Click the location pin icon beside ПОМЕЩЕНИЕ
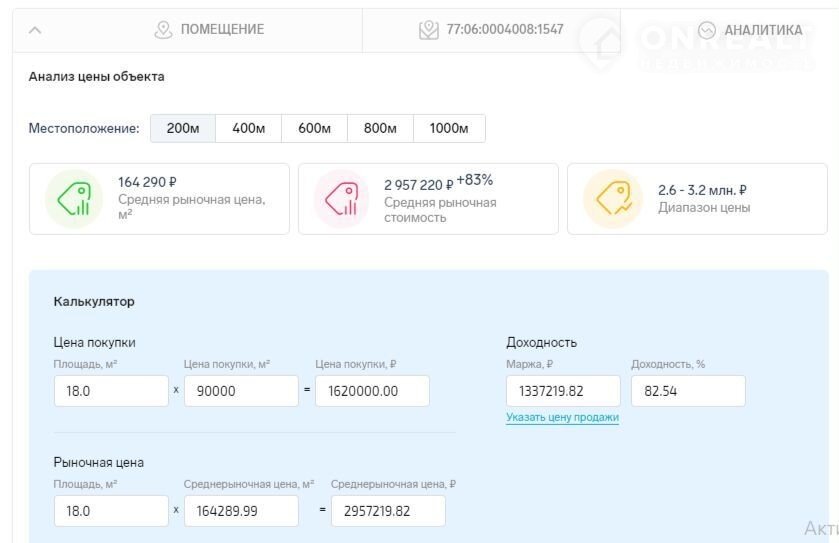Image resolution: width=839 pixels, height=543 pixels. pyautogui.click(x=163, y=30)
